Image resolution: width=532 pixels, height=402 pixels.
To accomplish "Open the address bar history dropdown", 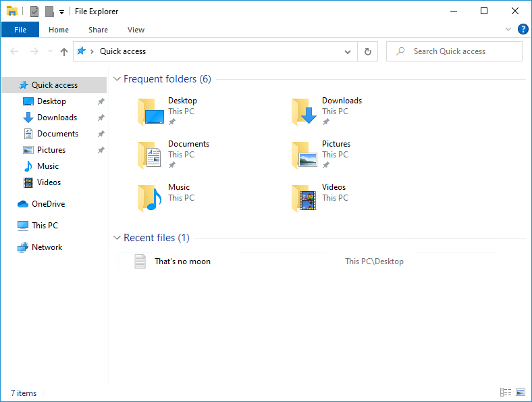I will point(348,52).
